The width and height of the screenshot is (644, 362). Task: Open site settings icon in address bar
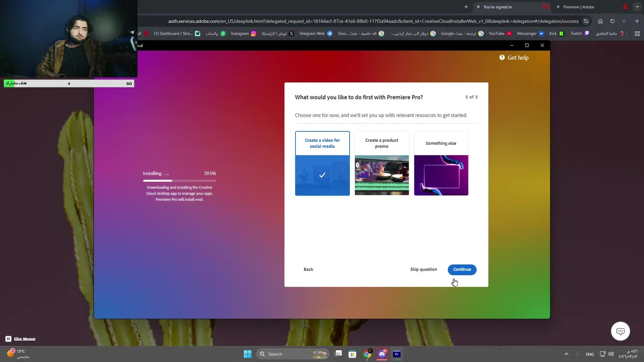point(586,21)
